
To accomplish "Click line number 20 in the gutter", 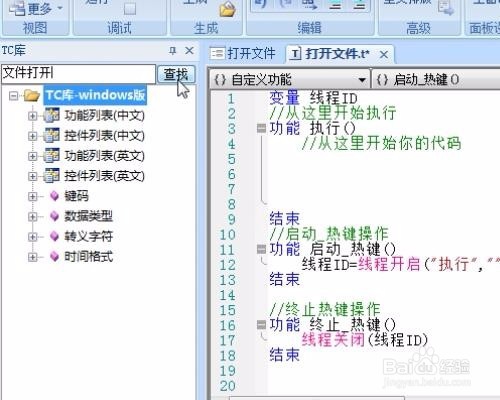I will 227,386.
